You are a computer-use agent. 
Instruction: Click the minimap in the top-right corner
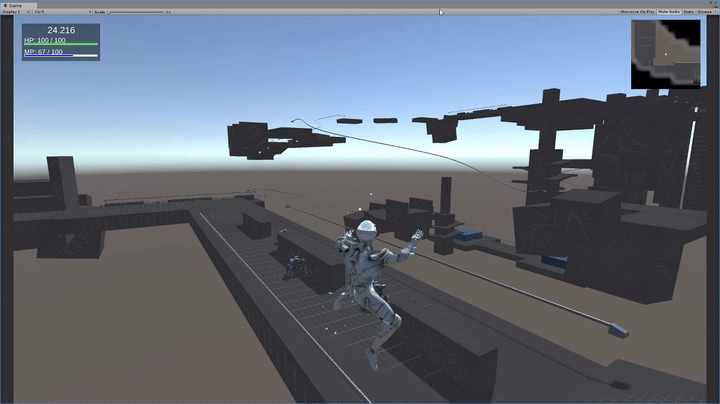[666, 54]
